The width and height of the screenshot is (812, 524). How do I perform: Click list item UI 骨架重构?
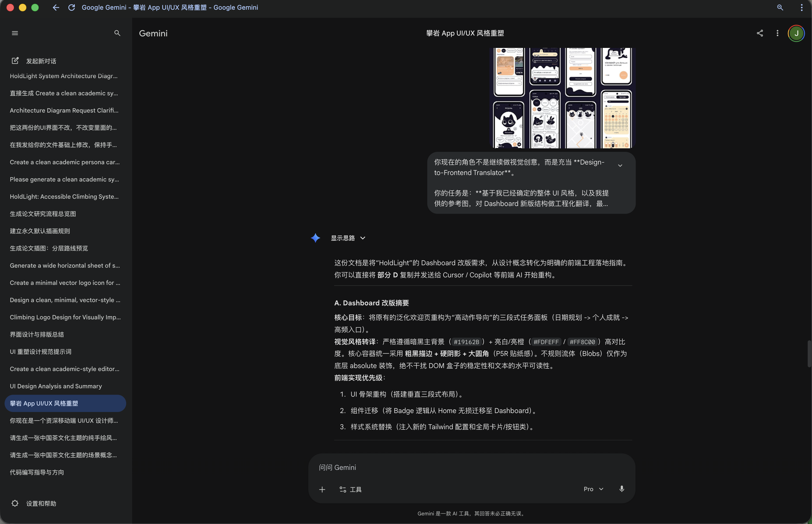click(x=407, y=394)
